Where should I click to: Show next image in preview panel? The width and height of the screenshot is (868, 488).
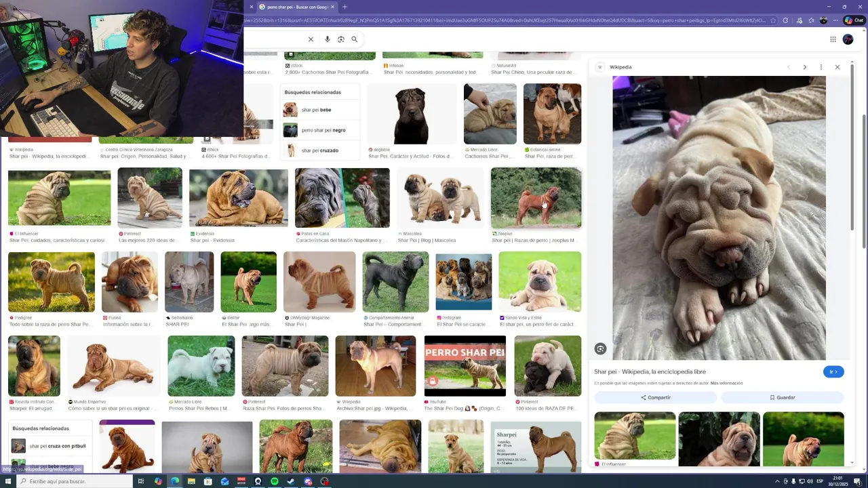804,67
